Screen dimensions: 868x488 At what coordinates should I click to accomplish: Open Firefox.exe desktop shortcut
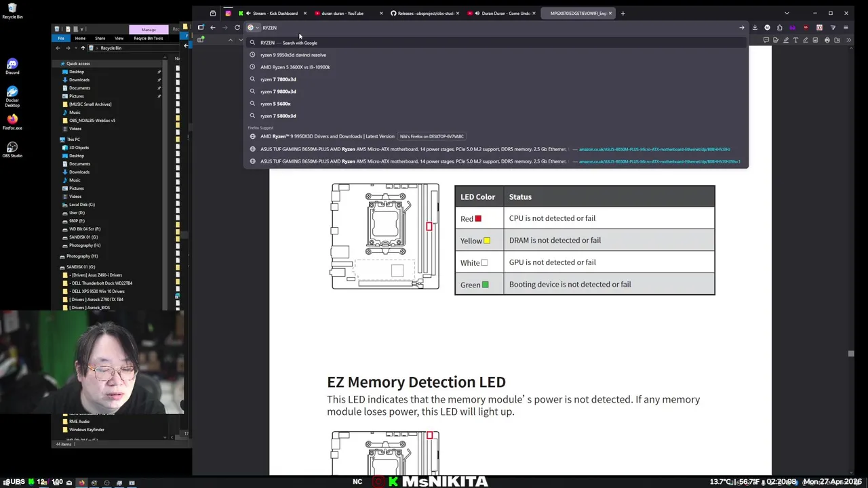(x=12, y=122)
